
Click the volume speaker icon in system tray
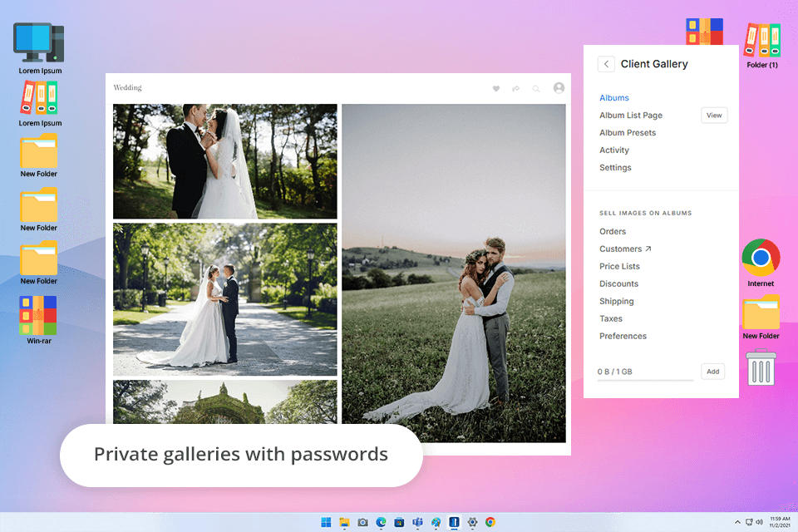[759, 522]
